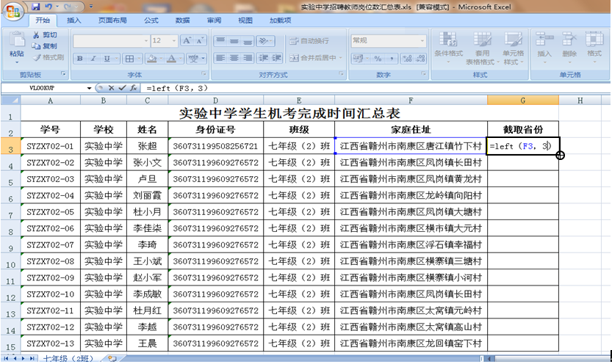Open the 单元格样式 cell styles gallery
This screenshot has width=612, height=364.
tap(514, 48)
